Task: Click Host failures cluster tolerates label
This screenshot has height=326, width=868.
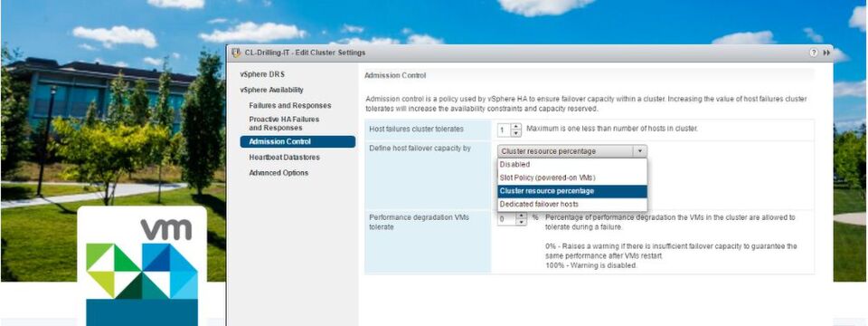Action: 416,129
